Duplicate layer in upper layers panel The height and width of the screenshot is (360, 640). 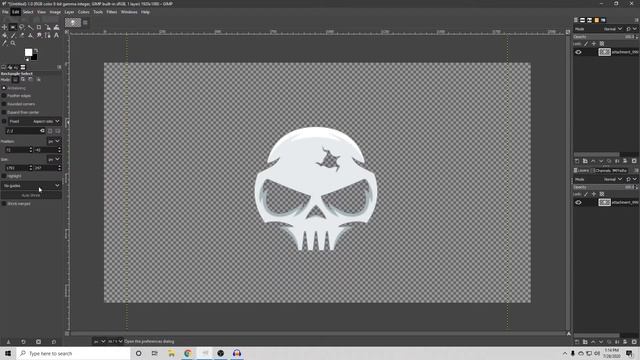(609, 161)
